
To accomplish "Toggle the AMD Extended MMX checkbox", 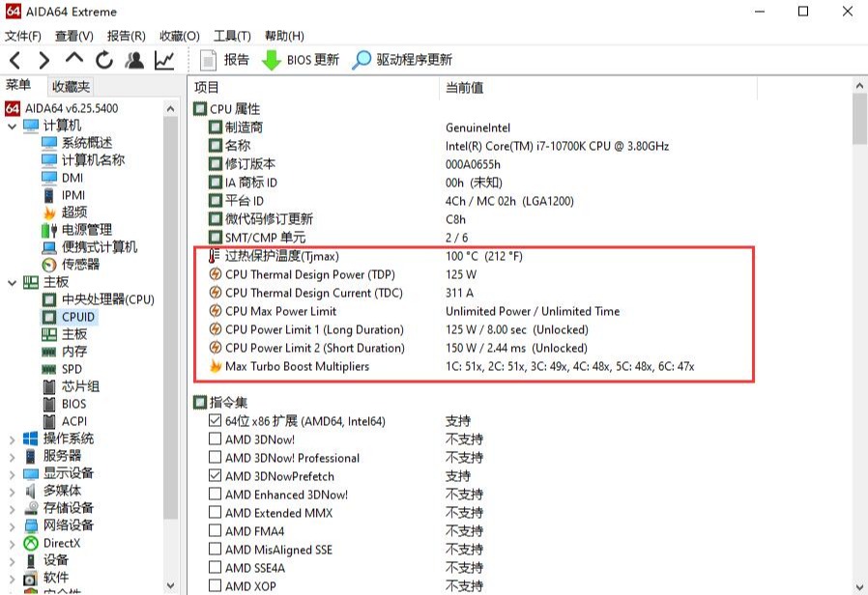I will [x=215, y=513].
